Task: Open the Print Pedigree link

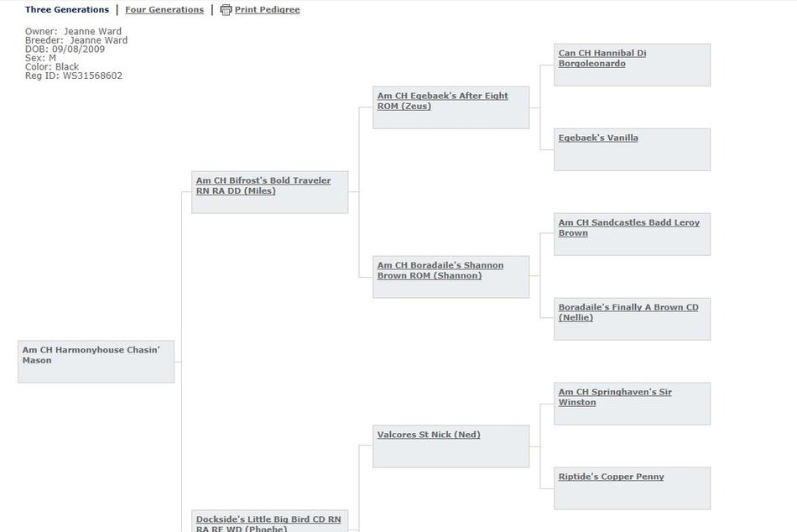Action: point(267,10)
